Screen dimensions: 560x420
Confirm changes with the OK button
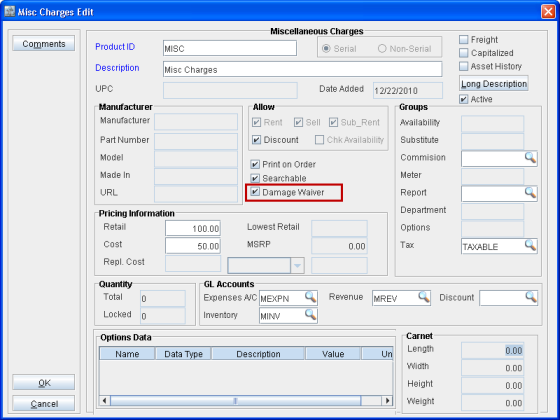44,382
